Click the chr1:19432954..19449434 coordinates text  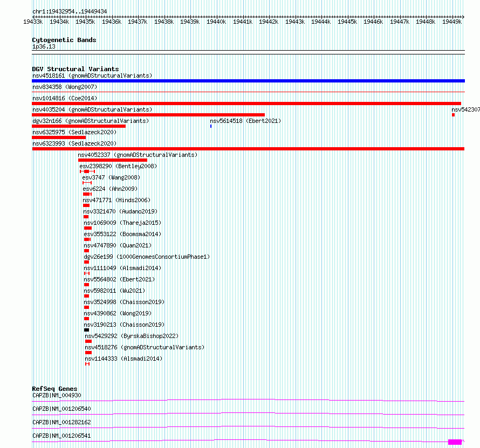70,11
